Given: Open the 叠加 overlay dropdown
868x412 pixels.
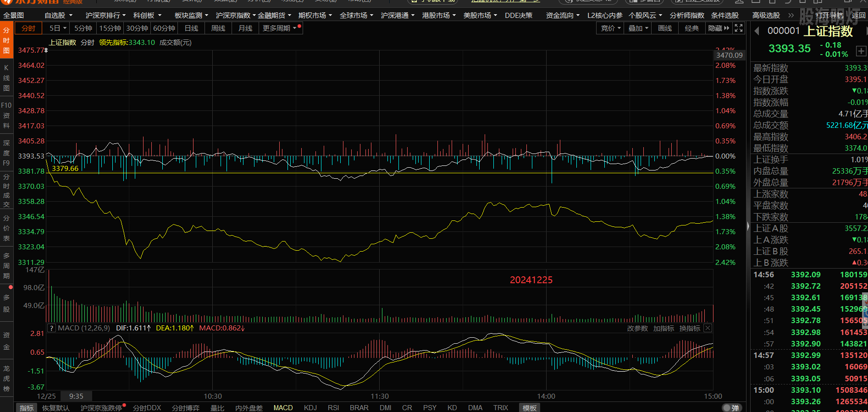Looking at the screenshot, I should [638, 28].
